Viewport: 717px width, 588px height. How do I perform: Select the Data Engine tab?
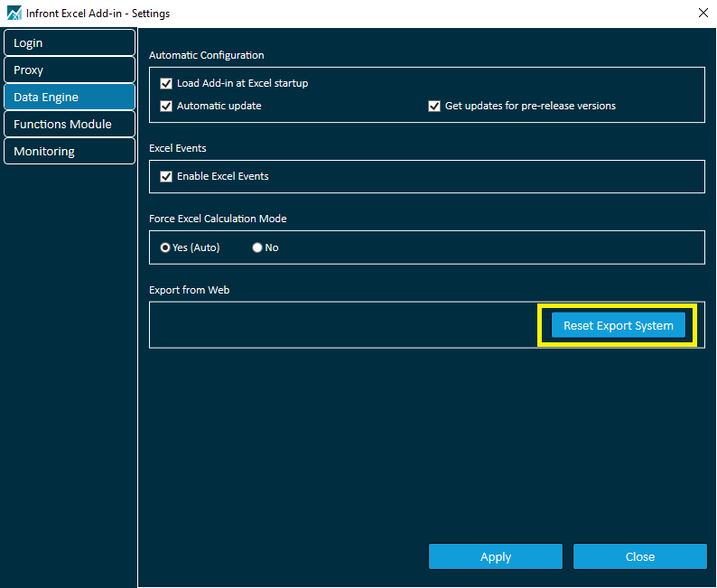pos(69,98)
